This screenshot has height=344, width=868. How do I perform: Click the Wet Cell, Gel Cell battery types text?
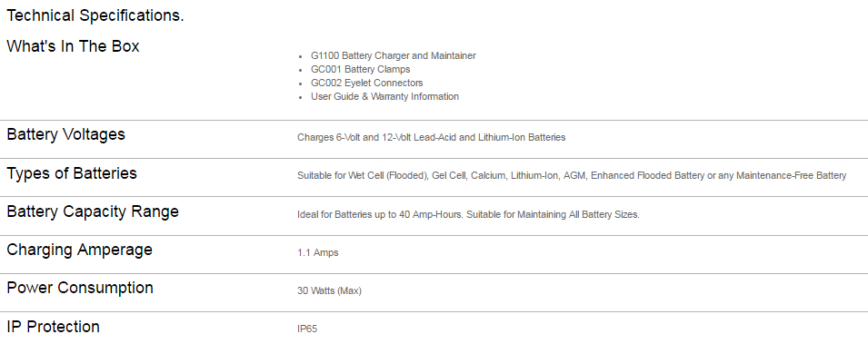(x=572, y=176)
